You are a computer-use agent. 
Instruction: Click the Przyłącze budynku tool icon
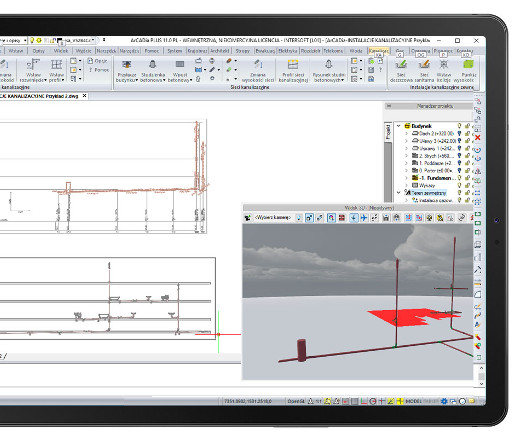pyautogui.click(x=127, y=64)
